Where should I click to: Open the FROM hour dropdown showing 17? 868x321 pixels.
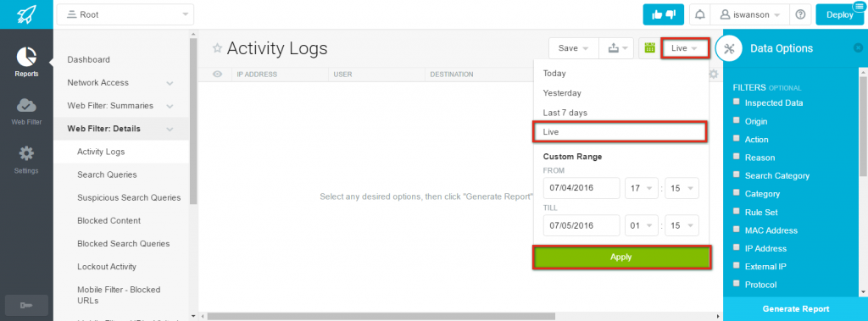click(642, 188)
